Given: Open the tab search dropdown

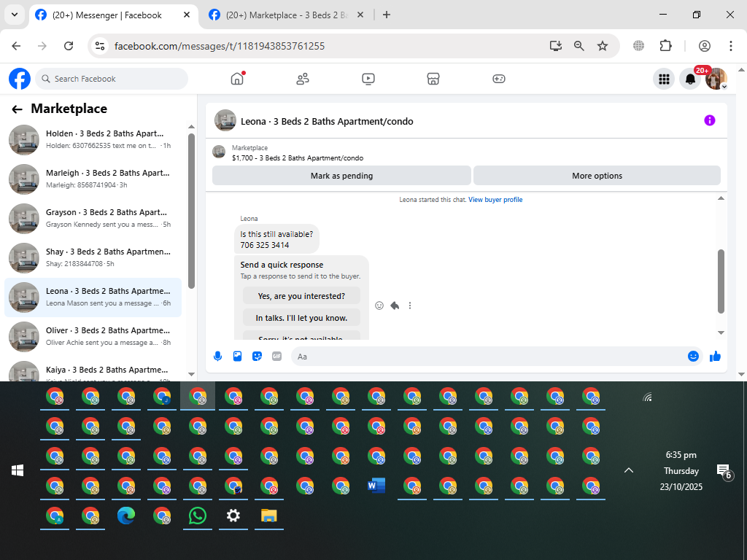Looking at the screenshot, I should click(15, 15).
